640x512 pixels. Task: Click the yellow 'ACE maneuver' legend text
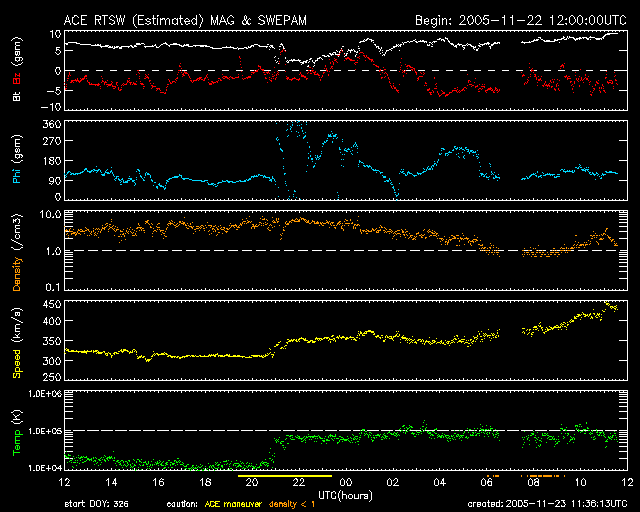point(233,504)
